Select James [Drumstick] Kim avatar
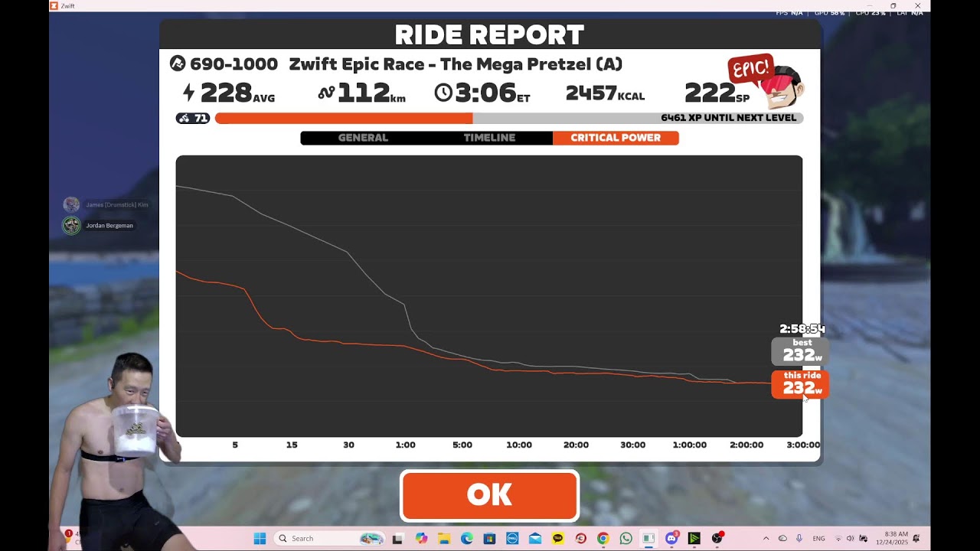The height and width of the screenshot is (551, 980). (71, 204)
